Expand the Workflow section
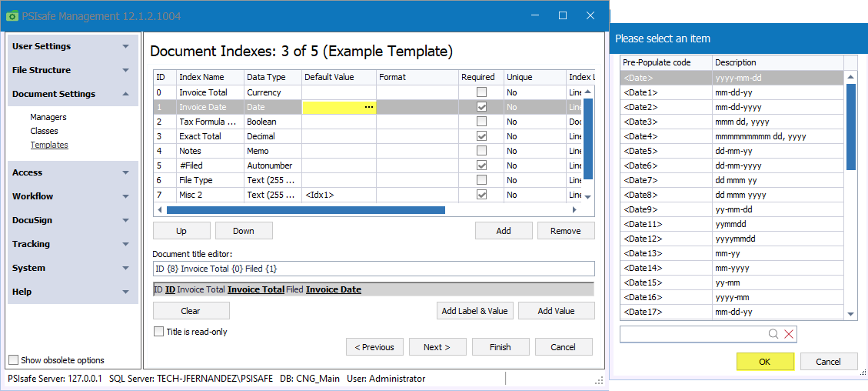The height and width of the screenshot is (391, 868). 73,196
